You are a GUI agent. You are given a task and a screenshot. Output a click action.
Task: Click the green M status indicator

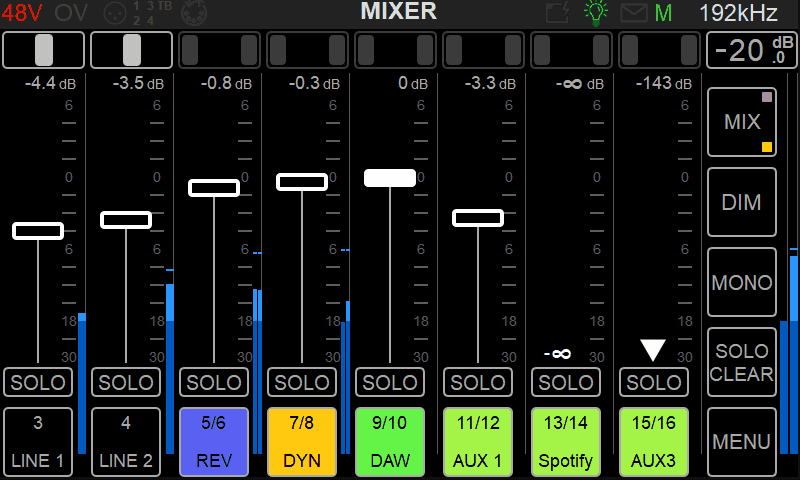click(663, 13)
